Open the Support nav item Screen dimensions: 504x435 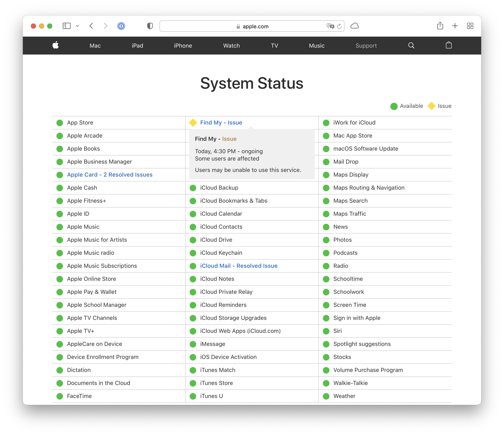click(366, 45)
